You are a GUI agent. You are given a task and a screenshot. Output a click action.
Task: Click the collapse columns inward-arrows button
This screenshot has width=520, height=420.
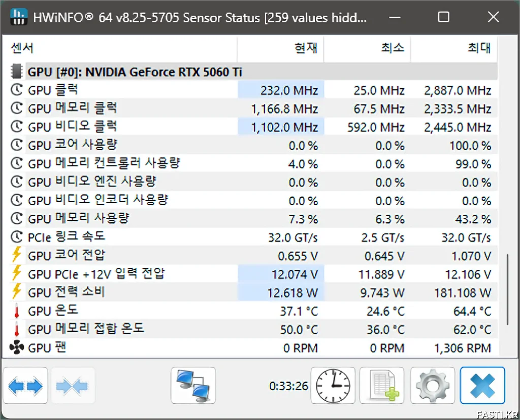tap(72, 386)
